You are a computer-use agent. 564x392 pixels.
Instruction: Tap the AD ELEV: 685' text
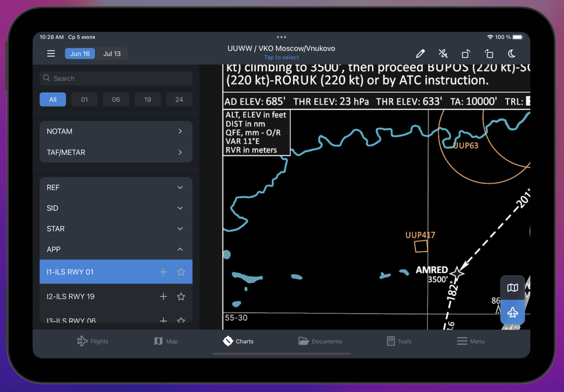254,102
